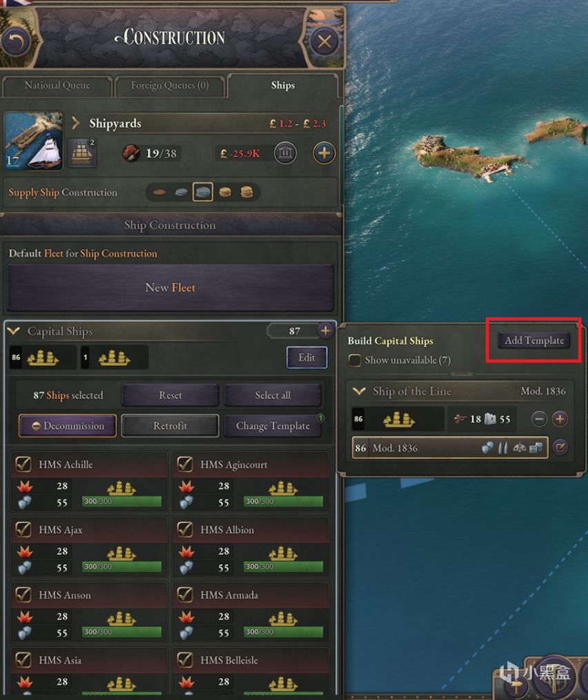The height and width of the screenshot is (700, 588).
Task: Open Foreign Queues tab
Action: click(170, 86)
